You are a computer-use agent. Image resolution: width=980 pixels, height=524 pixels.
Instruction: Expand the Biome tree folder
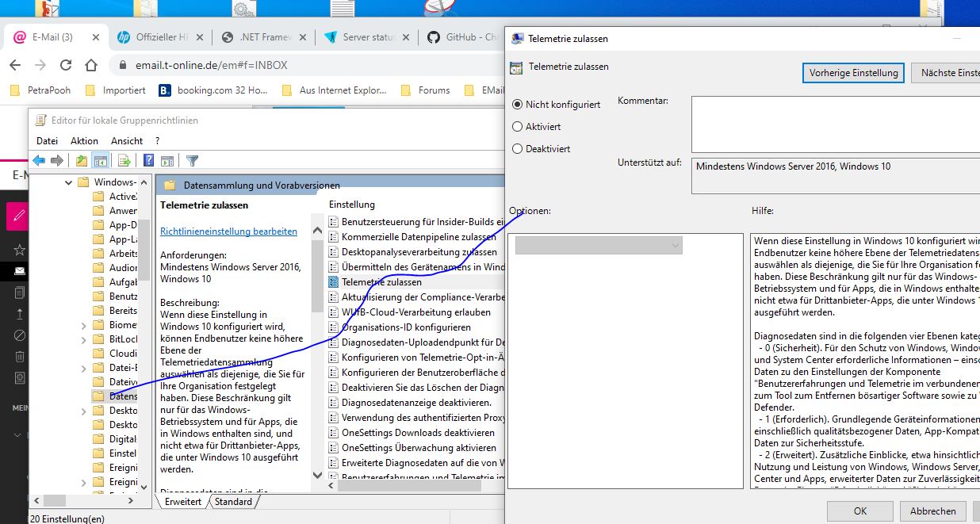coord(84,325)
